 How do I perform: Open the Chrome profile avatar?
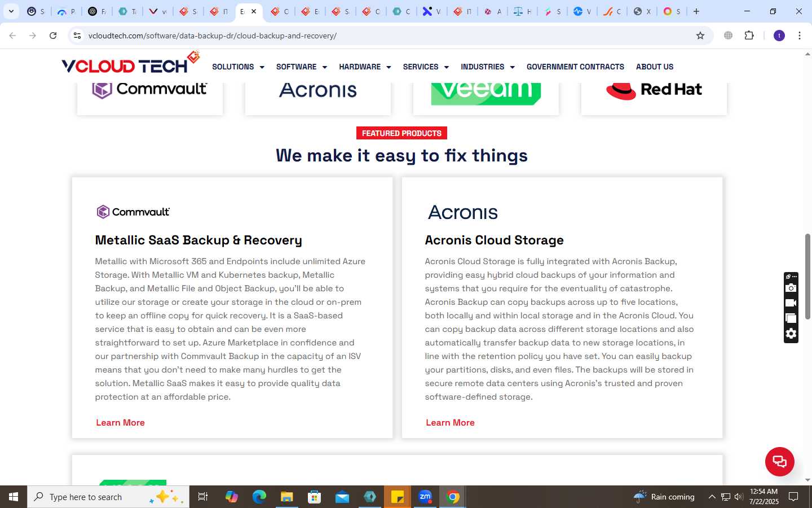(779, 36)
